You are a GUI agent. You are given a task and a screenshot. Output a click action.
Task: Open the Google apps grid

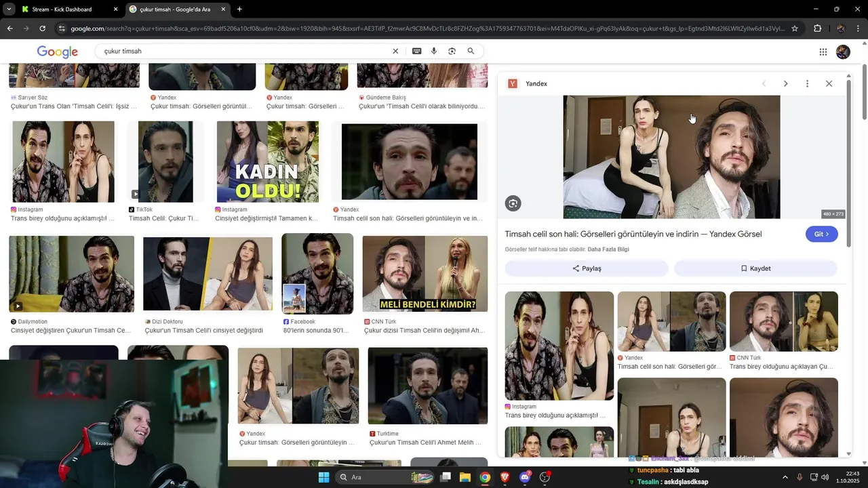click(x=823, y=52)
